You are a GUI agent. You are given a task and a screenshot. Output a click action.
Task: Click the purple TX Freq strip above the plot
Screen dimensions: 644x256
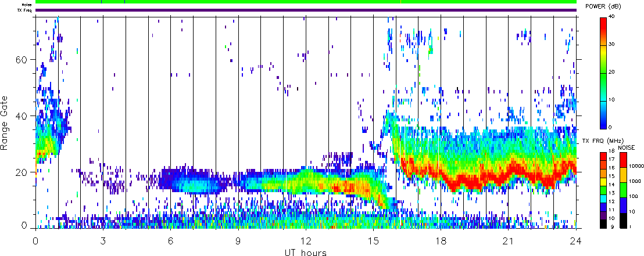(306, 10)
